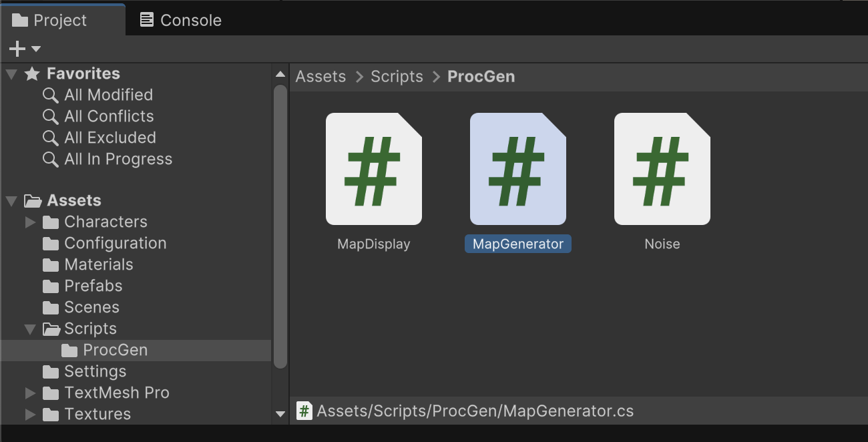Switch to the Console tab
Image resolution: width=868 pixels, height=442 pixels.
coord(181,20)
